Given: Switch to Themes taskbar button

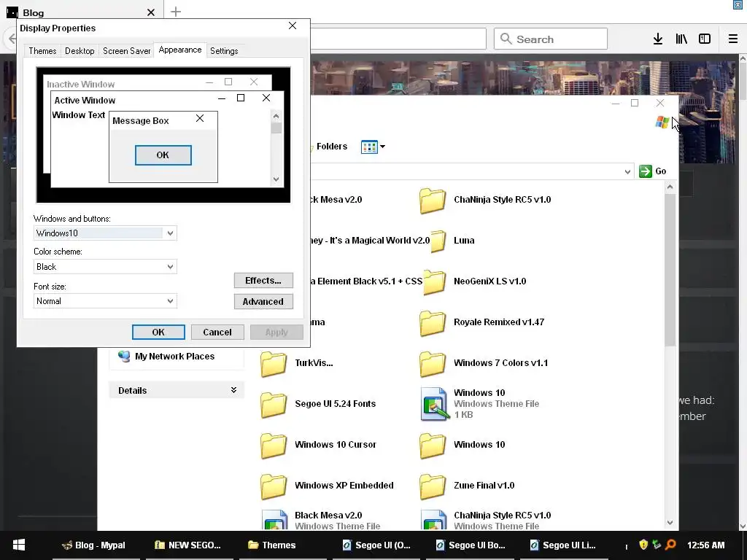Looking at the screenshot, I should (x=282, y=545).
